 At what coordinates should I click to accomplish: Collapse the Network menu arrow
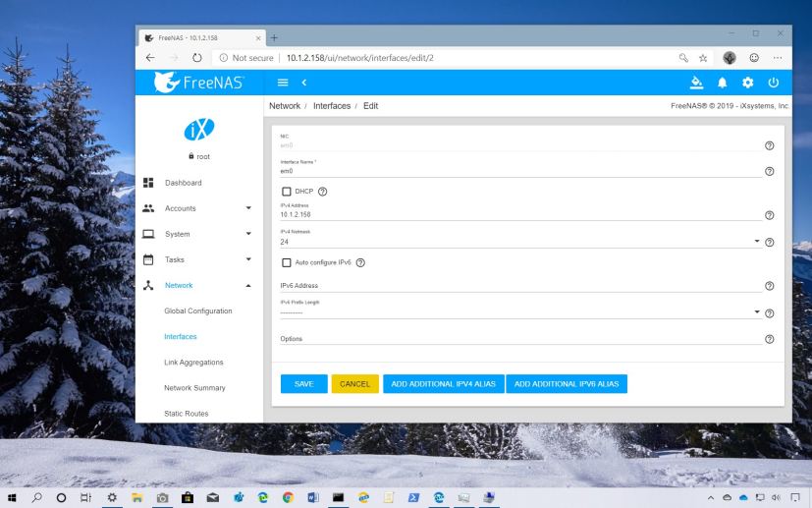click(x=248, y=285)
